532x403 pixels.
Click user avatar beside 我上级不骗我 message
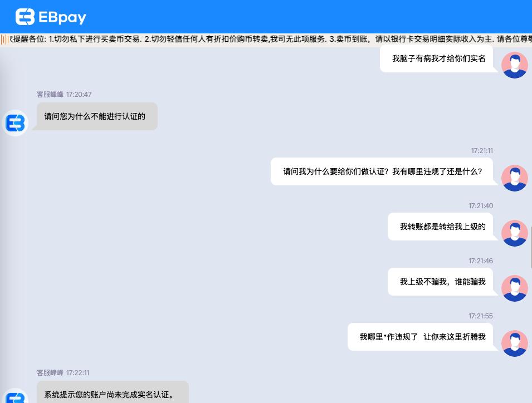coord(515,288)
